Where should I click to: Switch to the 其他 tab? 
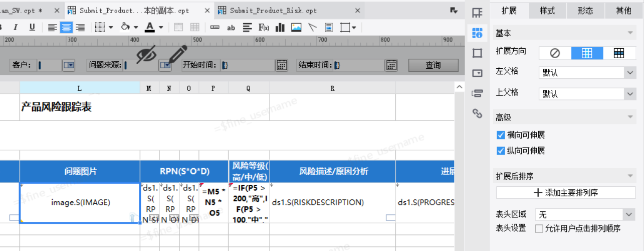623,11
